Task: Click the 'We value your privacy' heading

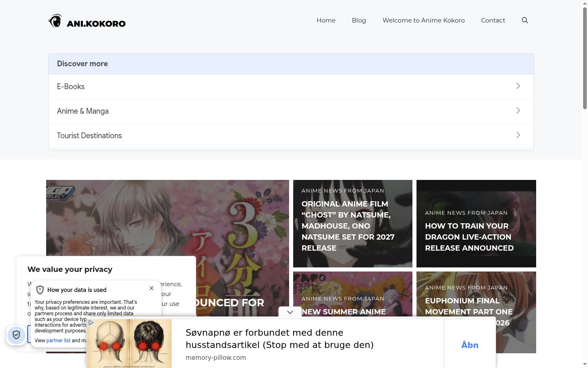Action: (70, 269)
